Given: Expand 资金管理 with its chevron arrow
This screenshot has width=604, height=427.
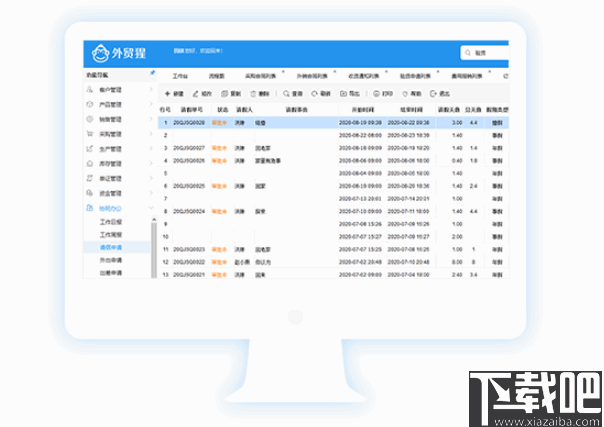Looking at the screenshot, I should [x=151, y=193].
